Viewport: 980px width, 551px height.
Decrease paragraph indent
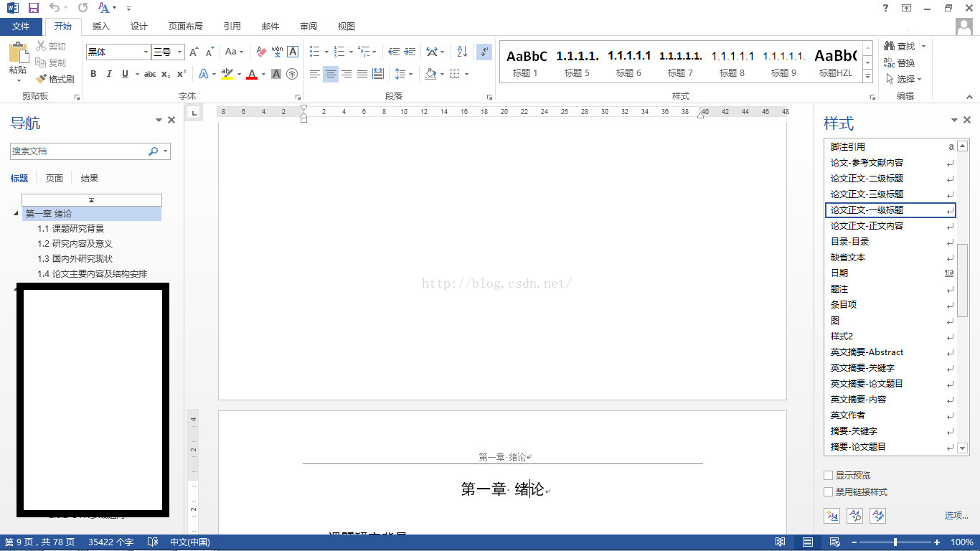coord(394,52)
